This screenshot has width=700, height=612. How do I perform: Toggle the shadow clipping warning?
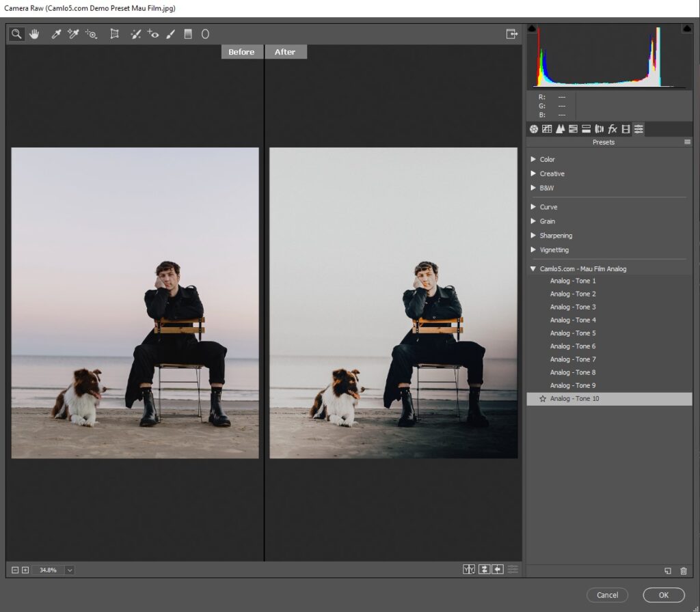coord(532,29)
